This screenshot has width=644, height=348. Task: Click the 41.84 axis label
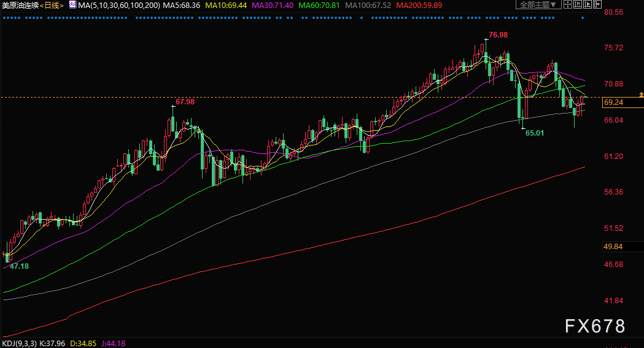tap(613, 301)
